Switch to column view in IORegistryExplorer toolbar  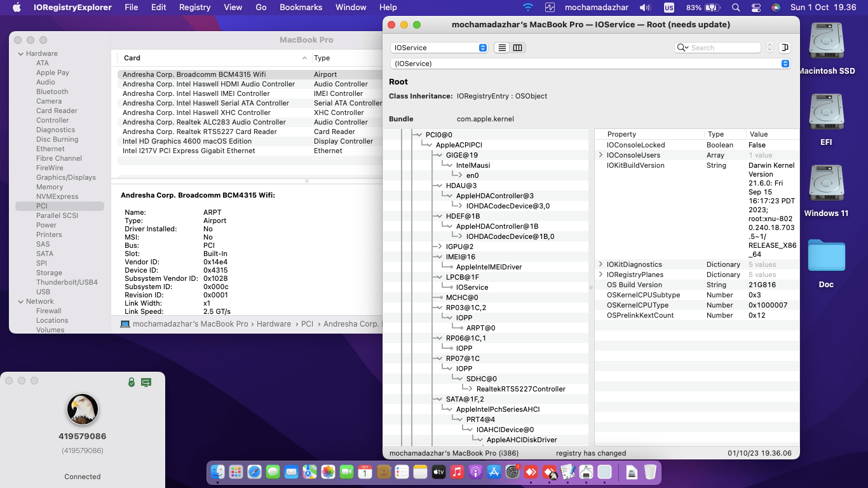coord(517,48)
